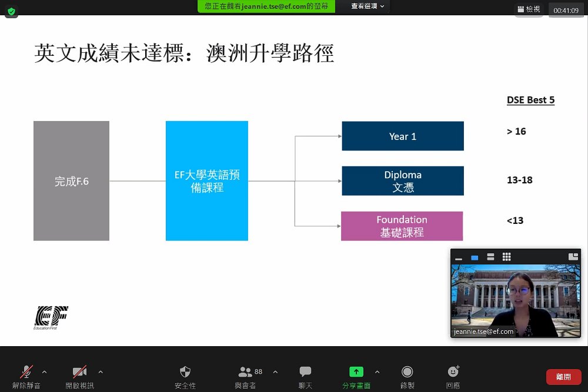This screenshot has height=392, width=588.
Task: Start recording the meeting
Action: (x=407, y=377)
